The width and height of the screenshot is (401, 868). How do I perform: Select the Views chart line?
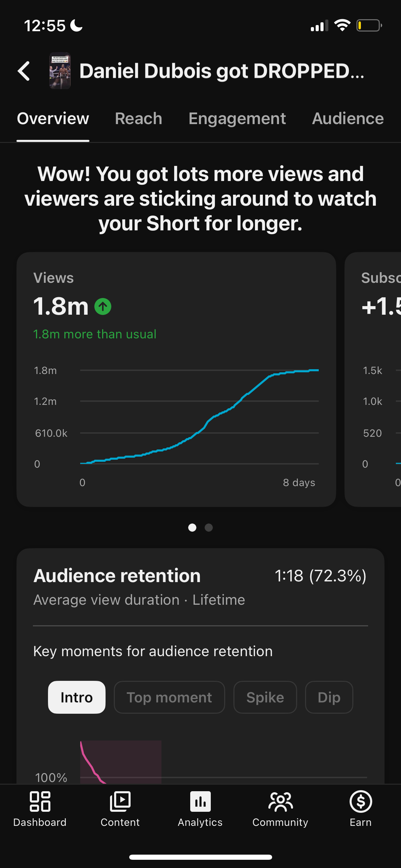199,417
